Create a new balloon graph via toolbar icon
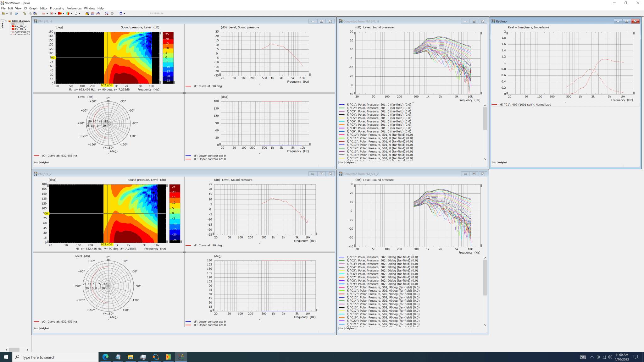644x362 pixels. coord(68,14)
